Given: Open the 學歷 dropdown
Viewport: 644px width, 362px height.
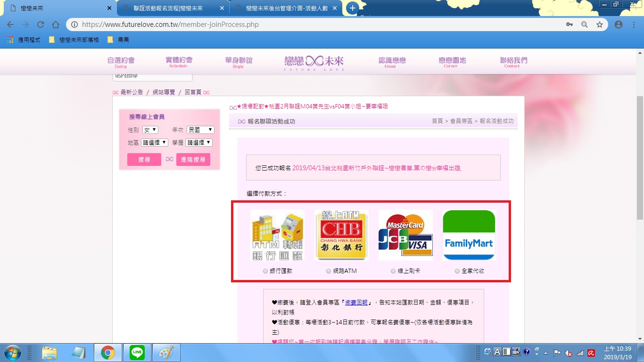Looking at the screenshot, I should click(x=199, y=142).
